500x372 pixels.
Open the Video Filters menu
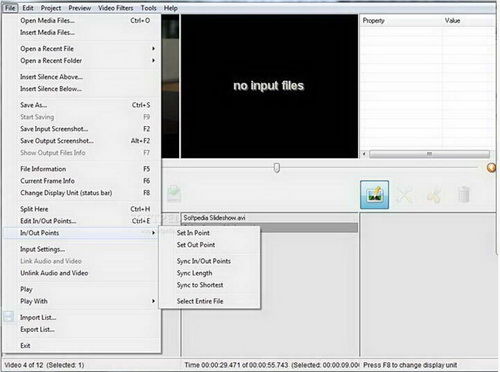[x=115, y=8]
